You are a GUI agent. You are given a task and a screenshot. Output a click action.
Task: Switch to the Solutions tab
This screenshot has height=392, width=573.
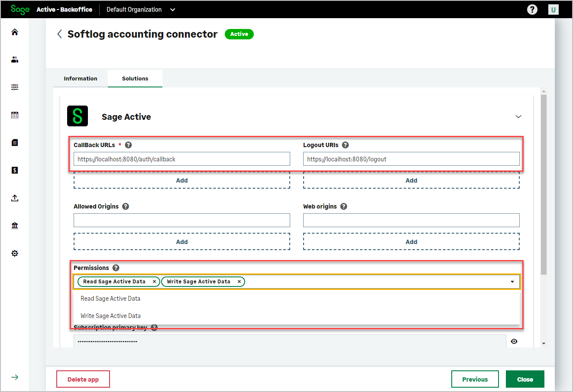pos(135,79)
